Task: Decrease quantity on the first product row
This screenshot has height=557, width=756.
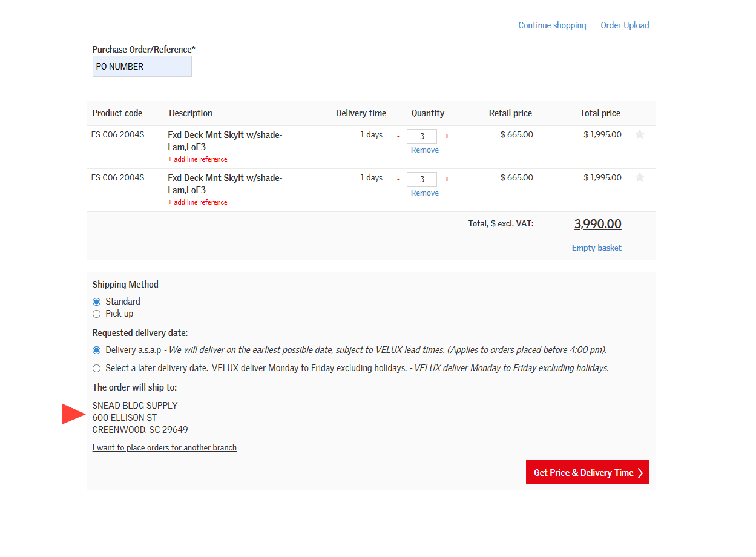Action: pyautogui.click(x=398, y=136)
